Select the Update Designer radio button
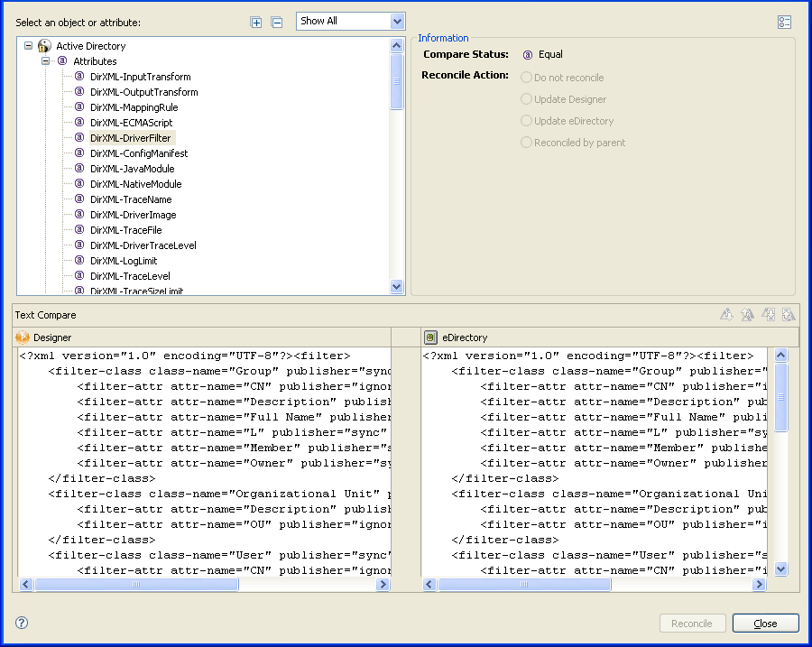Screen dimensions: 812x647 pos(526,99)
